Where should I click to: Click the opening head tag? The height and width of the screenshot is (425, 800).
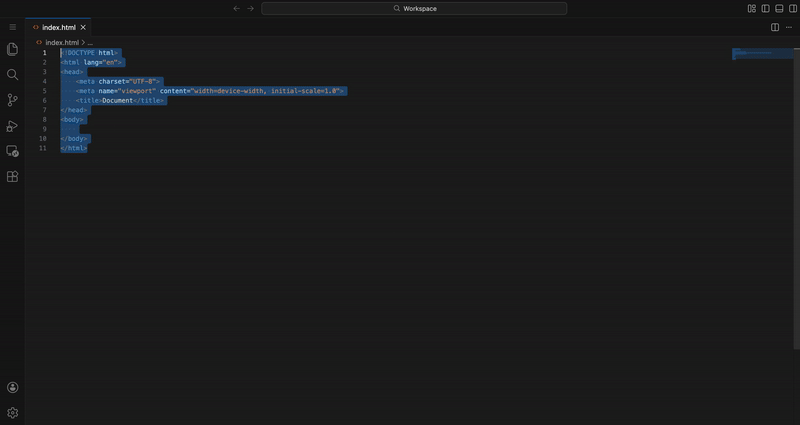click(72, 72)
